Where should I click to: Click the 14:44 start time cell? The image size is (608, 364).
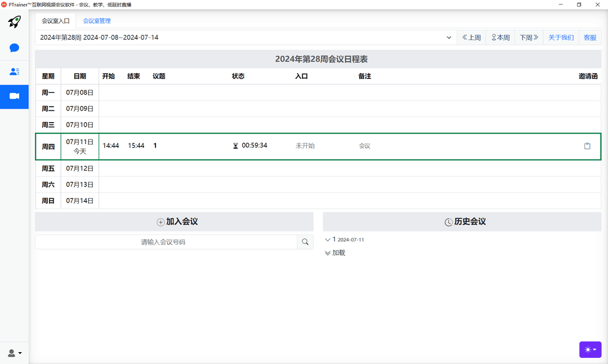(x=110, y=146)
